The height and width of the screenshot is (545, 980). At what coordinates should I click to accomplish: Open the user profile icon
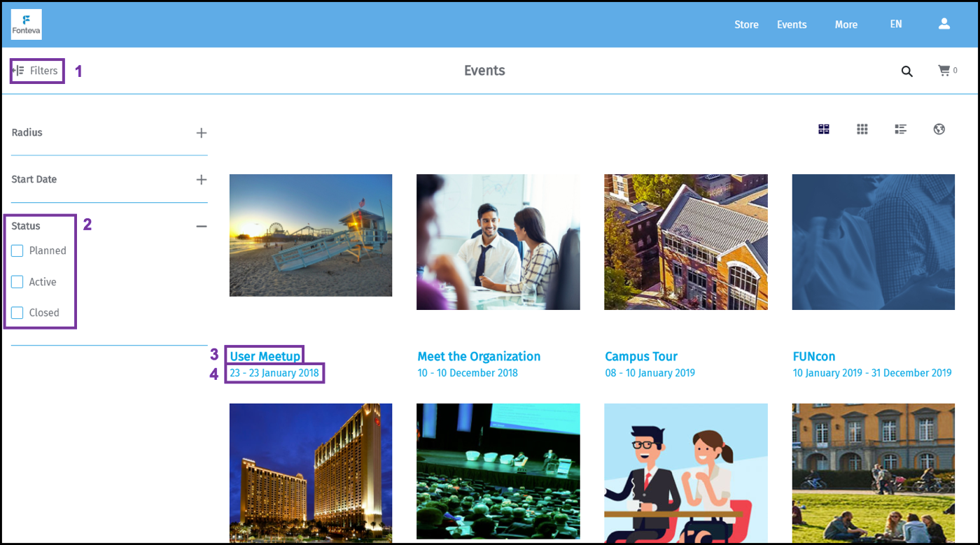coord(944,24)
